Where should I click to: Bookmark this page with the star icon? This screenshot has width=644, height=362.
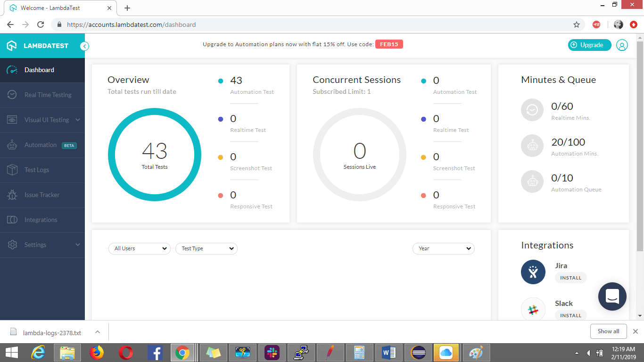pos(576,25)
